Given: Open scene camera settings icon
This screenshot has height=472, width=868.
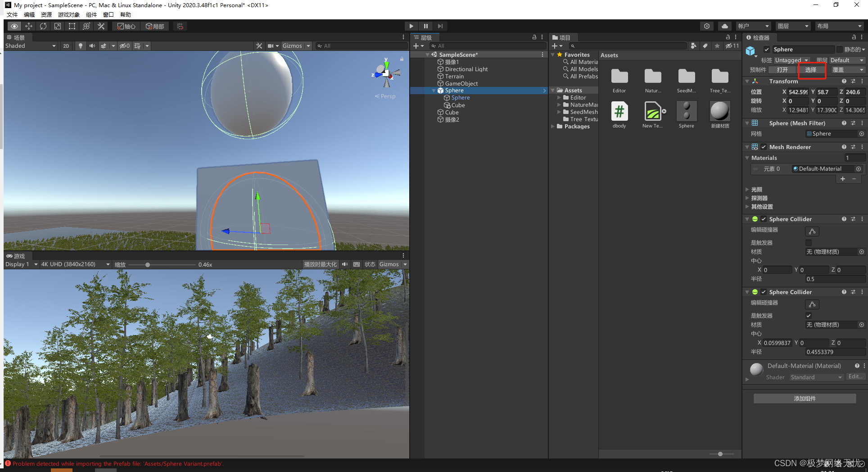Looking at the screenshot, I should (271, 46).
